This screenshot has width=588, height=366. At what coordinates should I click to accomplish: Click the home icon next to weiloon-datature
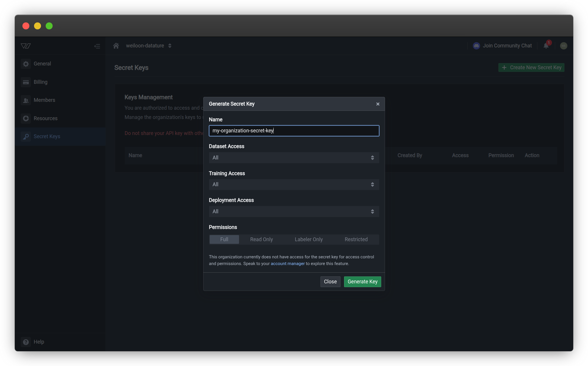(x=116, y=45)
